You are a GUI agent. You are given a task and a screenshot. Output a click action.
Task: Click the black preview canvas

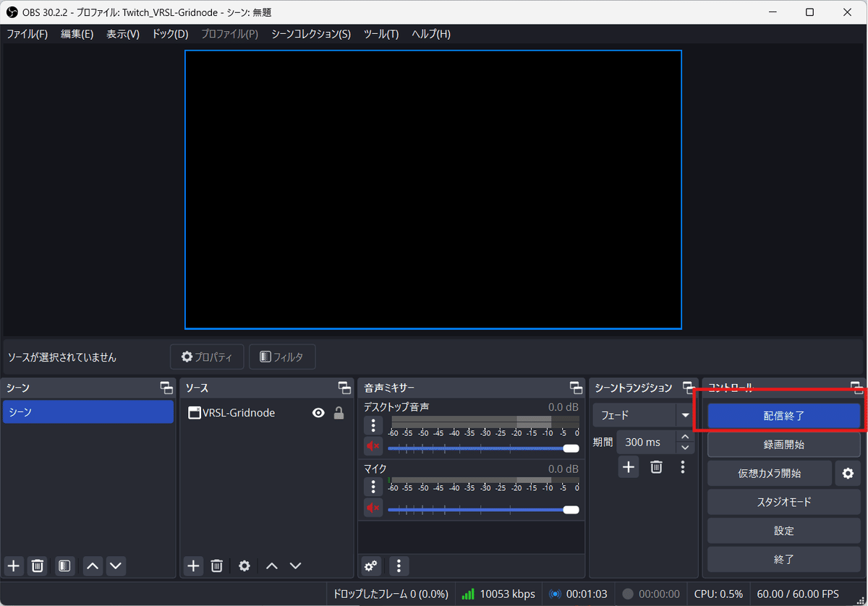(433, 189)
